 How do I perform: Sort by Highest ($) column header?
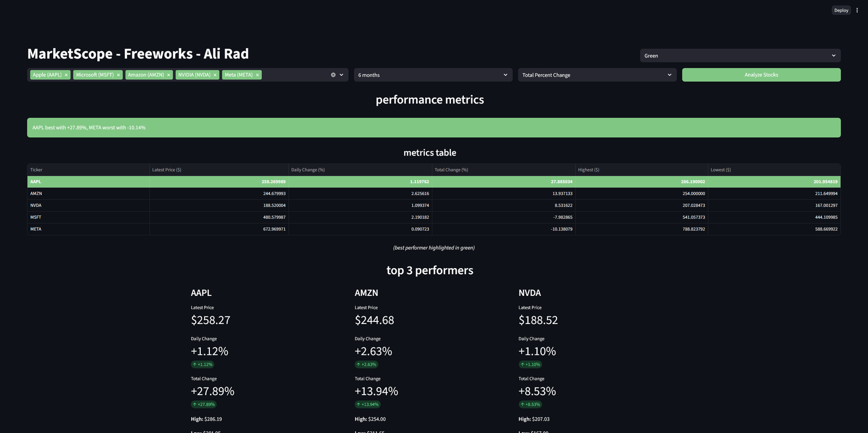click(642, 170)
